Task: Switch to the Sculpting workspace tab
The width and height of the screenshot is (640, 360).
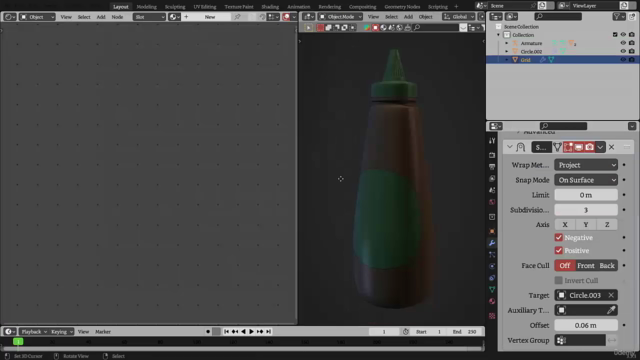Action: [175, 7]
